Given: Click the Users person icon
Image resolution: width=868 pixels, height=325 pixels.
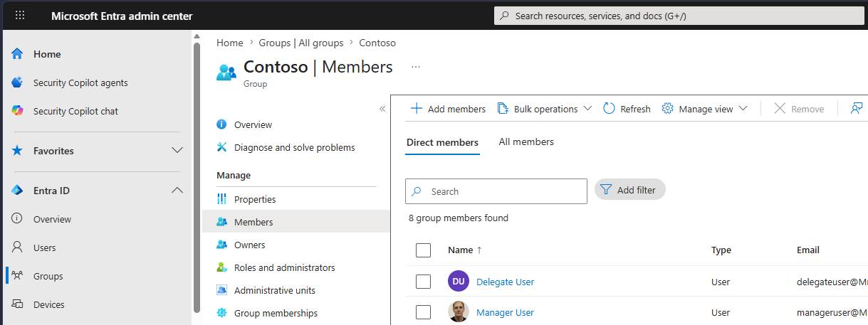Looking at the screenshot, I should (18, 247).
